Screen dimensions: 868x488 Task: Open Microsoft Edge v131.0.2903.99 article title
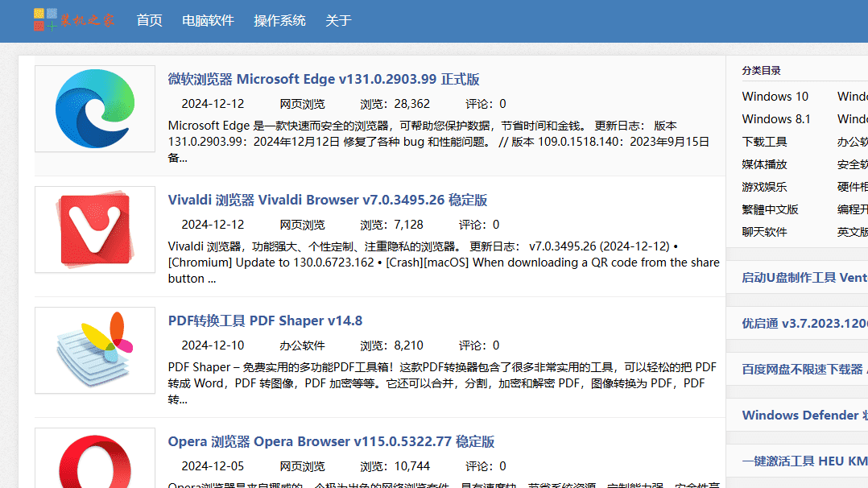tap(324, 79)
